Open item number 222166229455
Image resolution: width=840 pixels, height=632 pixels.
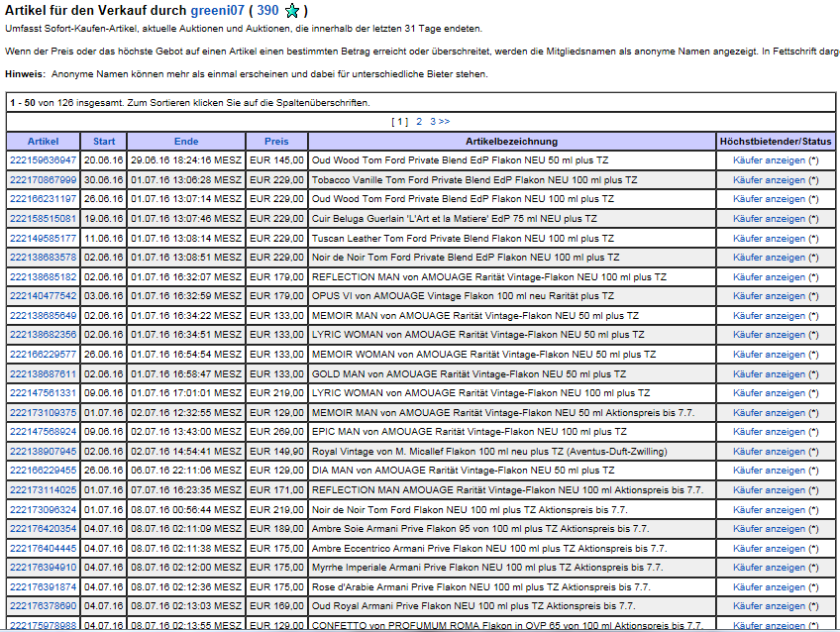(44, 470)
